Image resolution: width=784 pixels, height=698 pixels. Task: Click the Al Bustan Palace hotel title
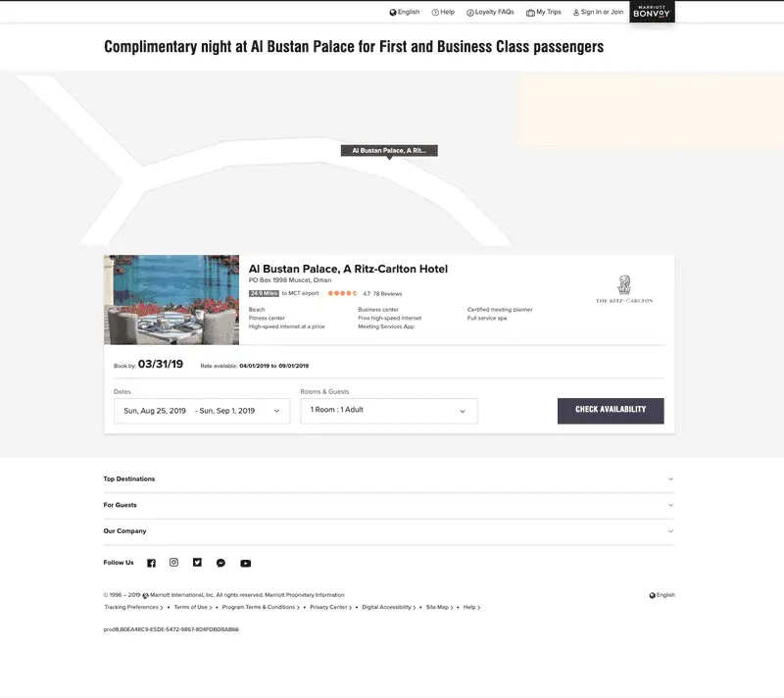[x=348, y=269]
